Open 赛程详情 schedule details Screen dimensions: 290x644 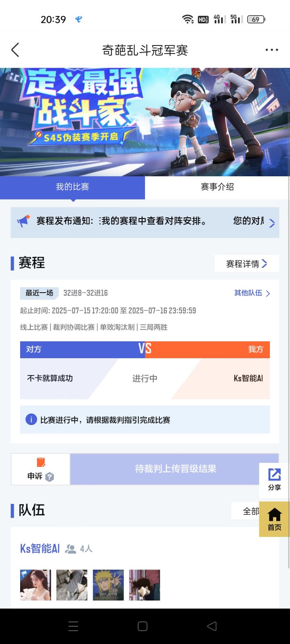(x=246, y=264)
